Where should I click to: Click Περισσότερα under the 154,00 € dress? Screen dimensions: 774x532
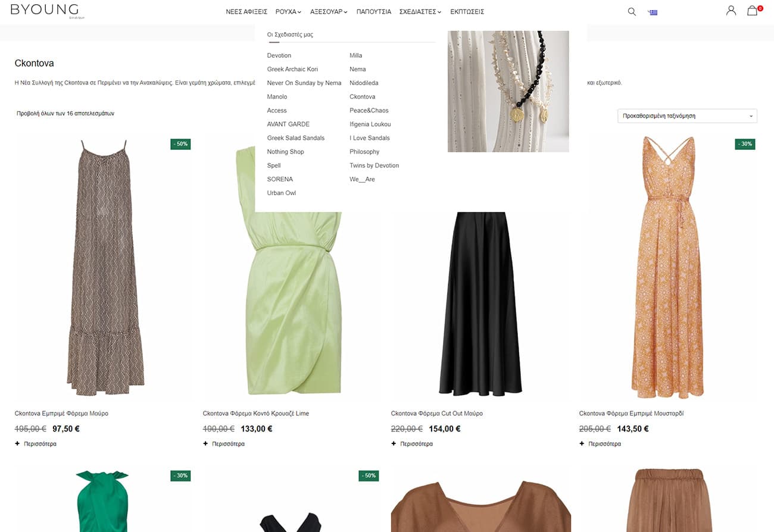click(417, 444)
